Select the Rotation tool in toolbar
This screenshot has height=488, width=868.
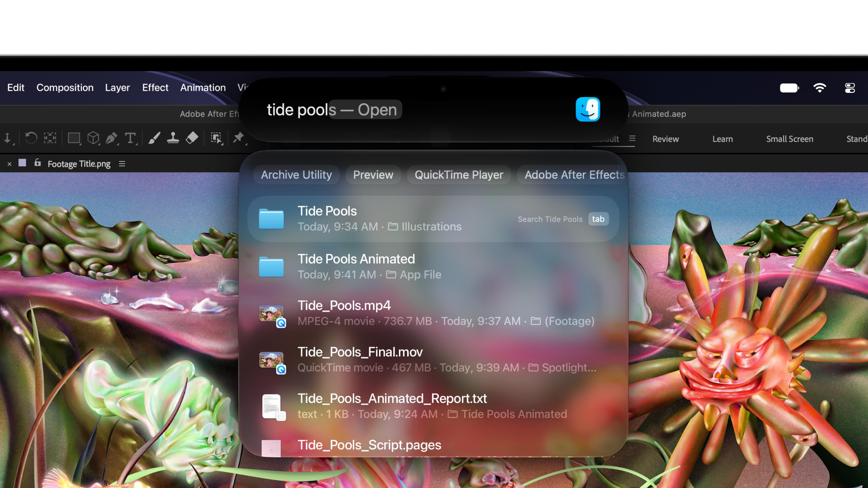click(x=31, y=138)
